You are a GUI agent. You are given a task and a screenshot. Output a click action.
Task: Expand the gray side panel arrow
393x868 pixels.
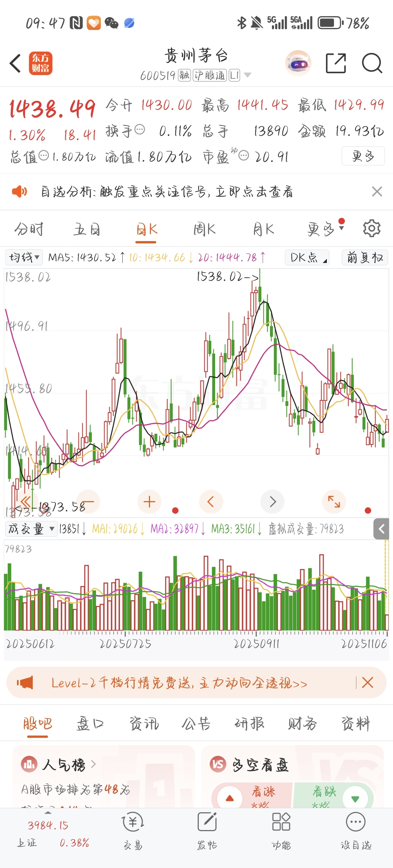click(381, 529)
